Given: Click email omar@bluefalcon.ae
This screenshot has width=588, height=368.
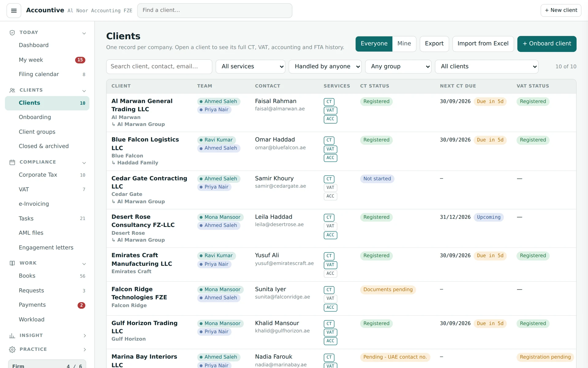Looking at the screenshot, I should 280,148.
